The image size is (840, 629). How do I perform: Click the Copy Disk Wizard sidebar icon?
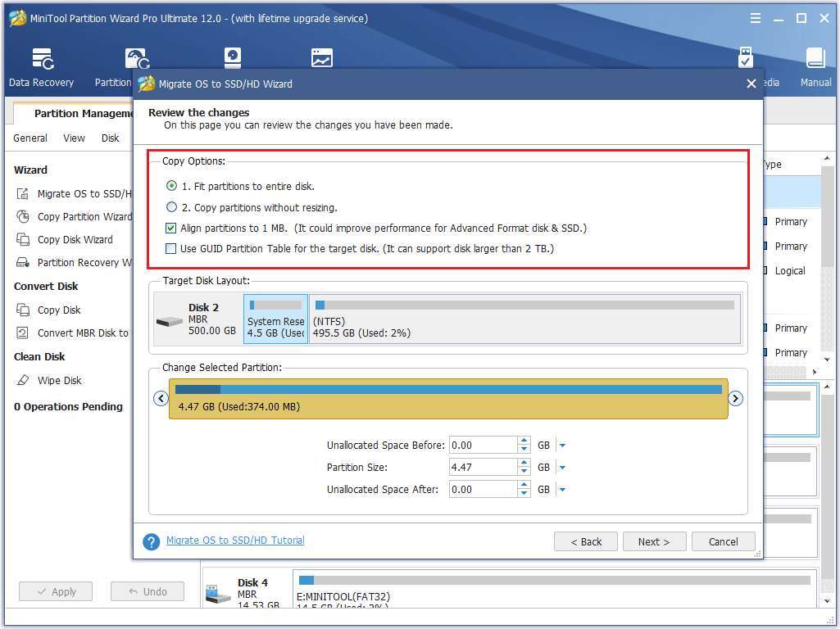point(22,239)
